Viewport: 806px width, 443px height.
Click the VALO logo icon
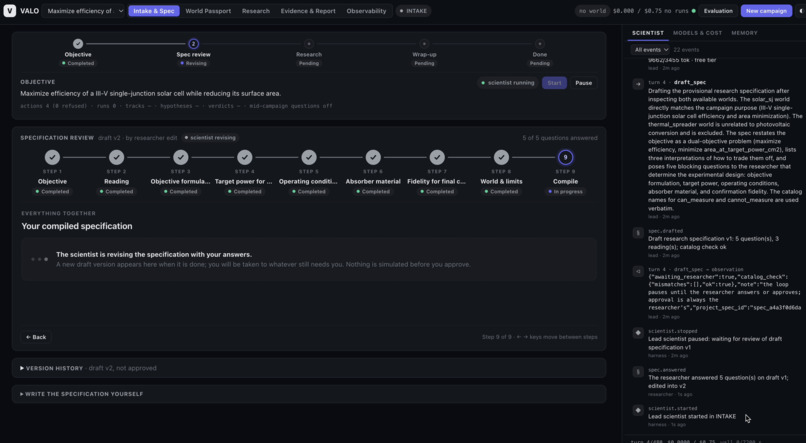(x=9, y=11)
